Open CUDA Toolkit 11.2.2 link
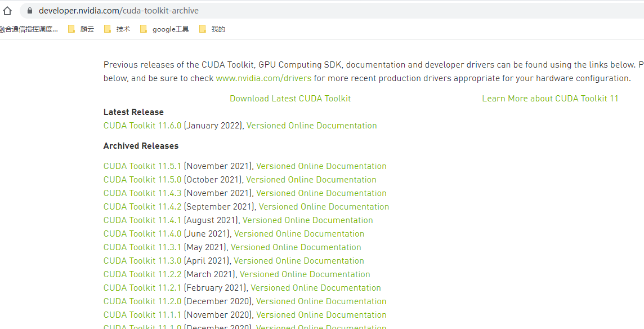 tap(142, 275)
